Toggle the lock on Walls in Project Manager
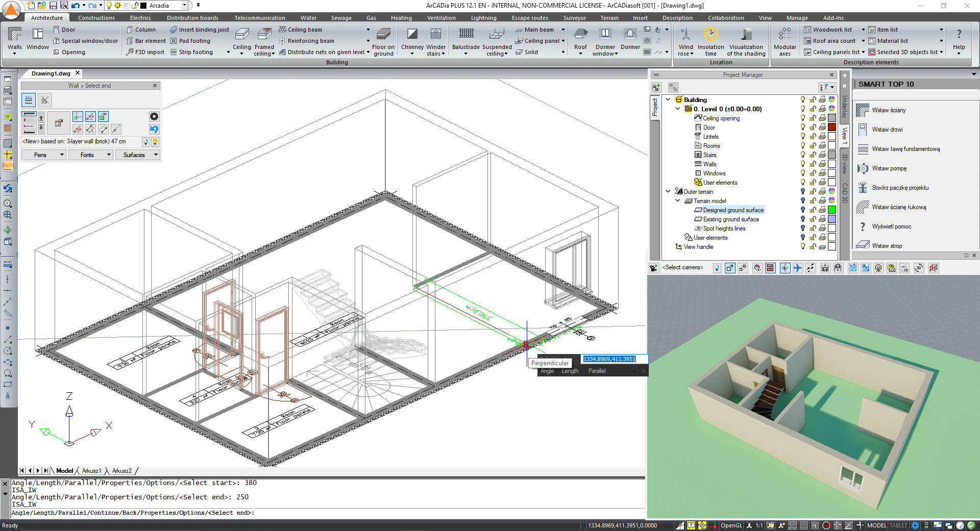The image size is (980, 531). coord(813,164)
